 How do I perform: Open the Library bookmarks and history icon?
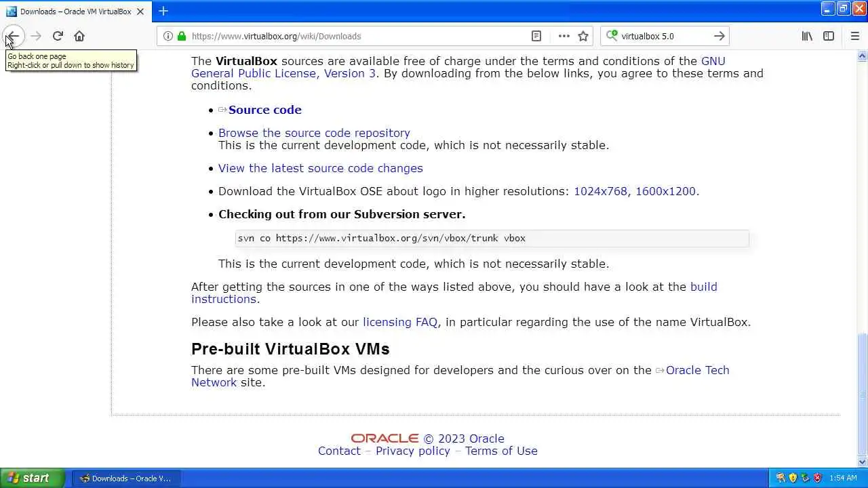pos(807,36)
